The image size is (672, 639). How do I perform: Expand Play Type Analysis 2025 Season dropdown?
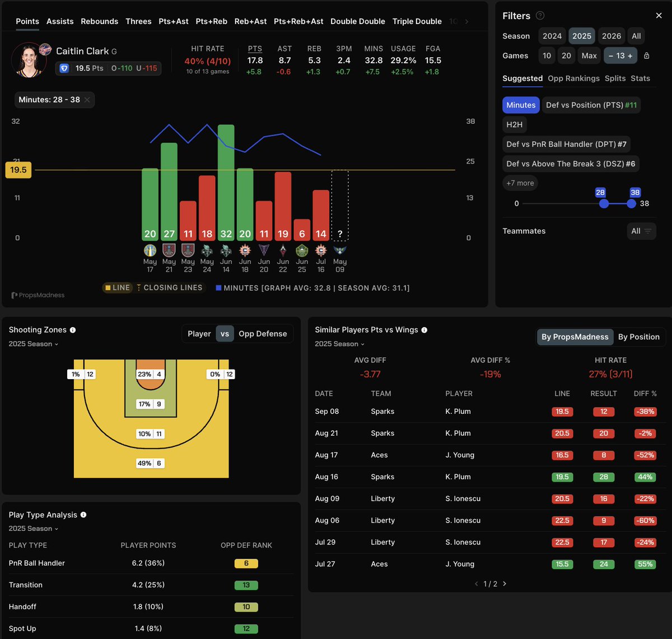[34, 529]
